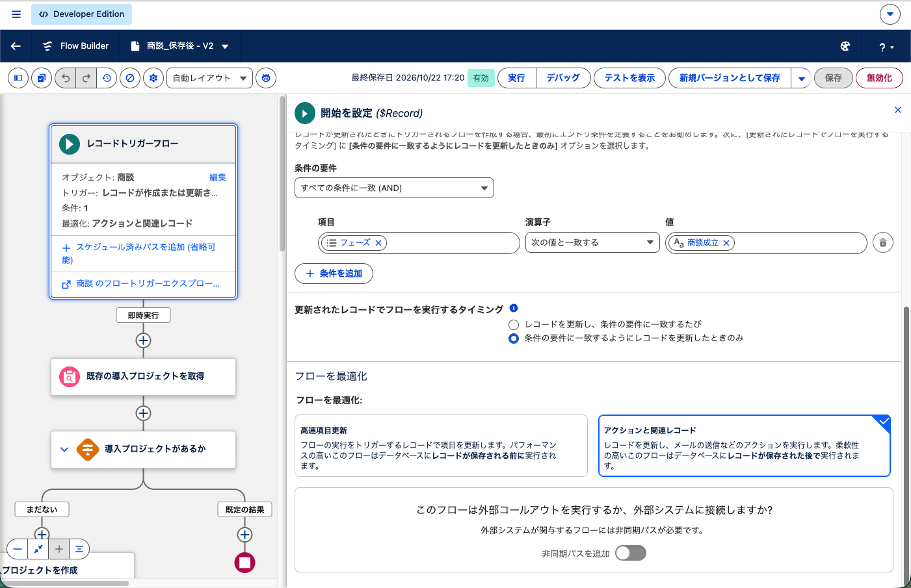Viewport: 911px width, 588px height.
Task: Click the select elements toolbar icon
Action: 42,78
